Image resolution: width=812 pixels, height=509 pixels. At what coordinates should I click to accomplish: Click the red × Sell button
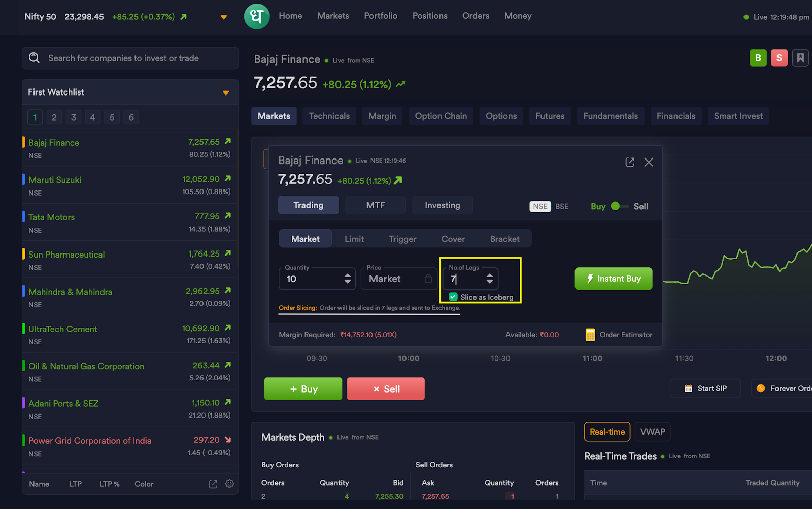(386, 389)
